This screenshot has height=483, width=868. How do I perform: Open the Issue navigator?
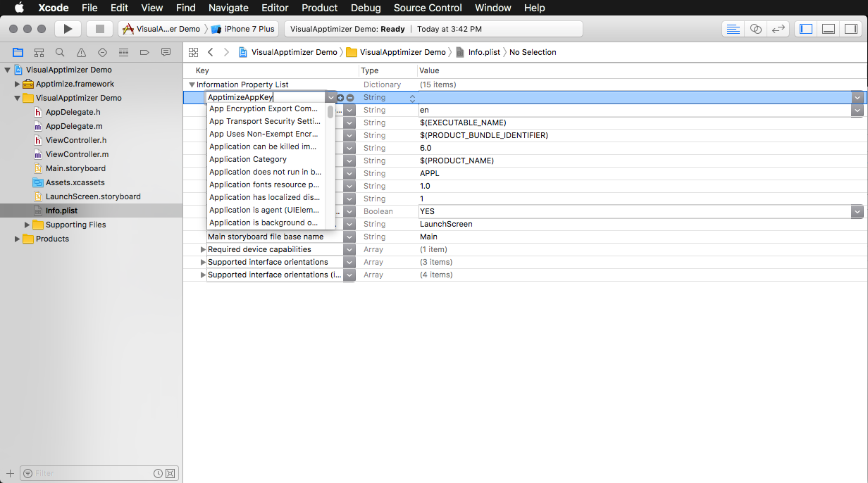tap(81, 52)
